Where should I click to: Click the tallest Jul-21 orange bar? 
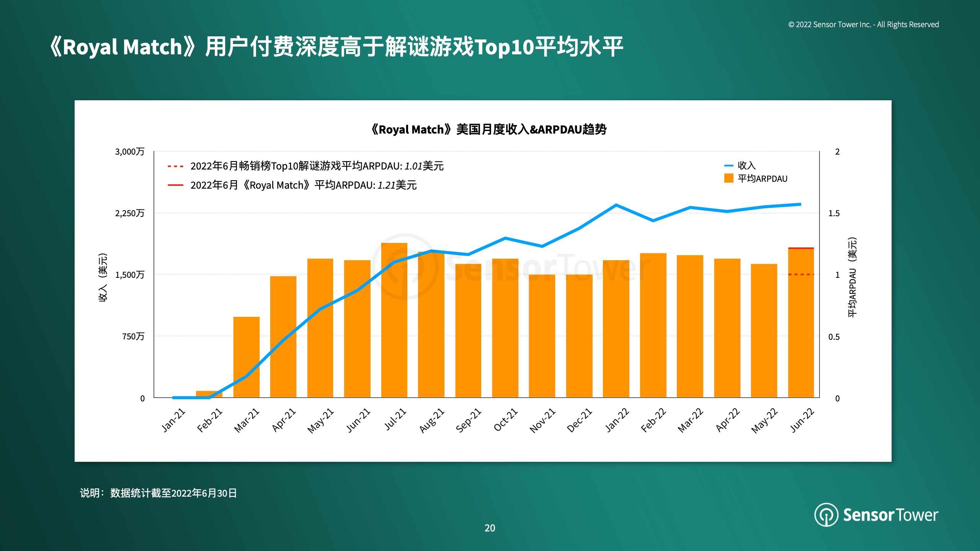[x=394, y=320]
